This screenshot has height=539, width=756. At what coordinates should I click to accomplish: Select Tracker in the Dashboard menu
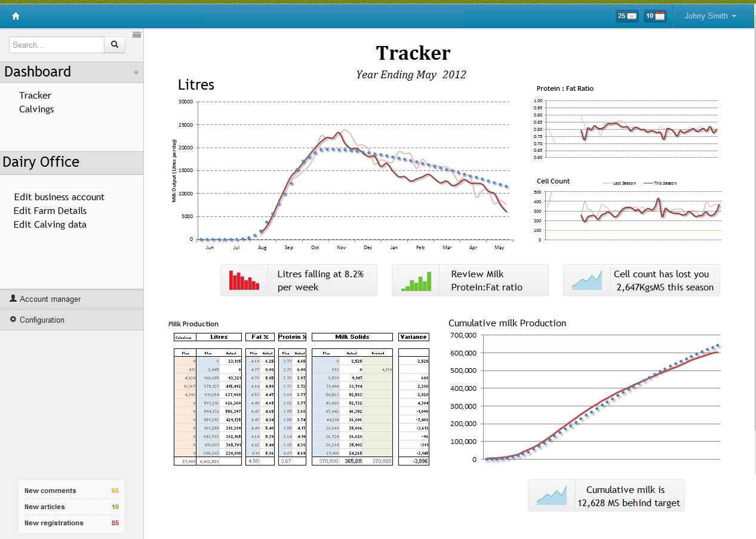35,96
